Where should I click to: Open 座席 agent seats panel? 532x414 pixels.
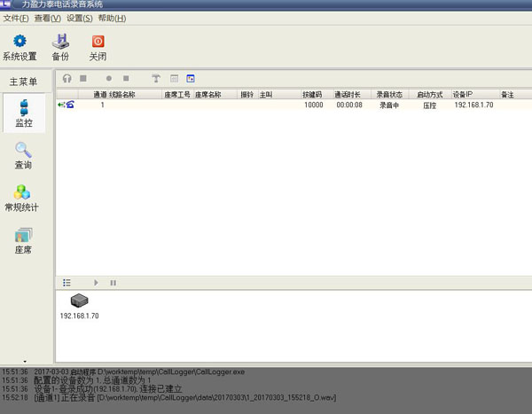(x=24, y=240)
